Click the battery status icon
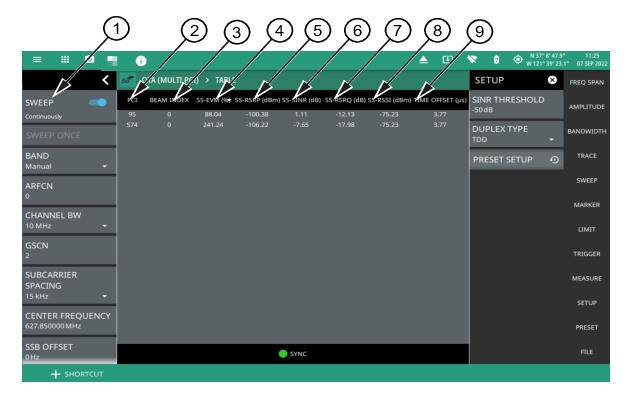The height and width of the screenshot is (396, 626). coord(496,60)
